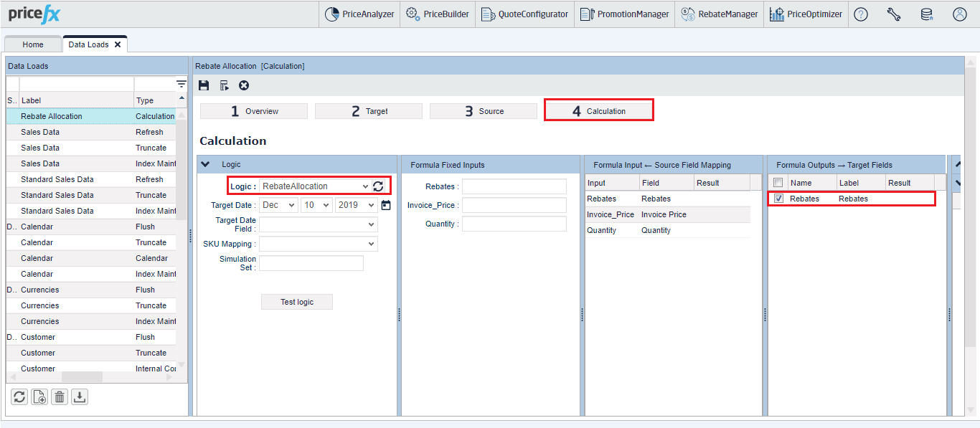The image size is (980, 428).
Task: Click the download icon below Data Loads list
Action: 80,396
